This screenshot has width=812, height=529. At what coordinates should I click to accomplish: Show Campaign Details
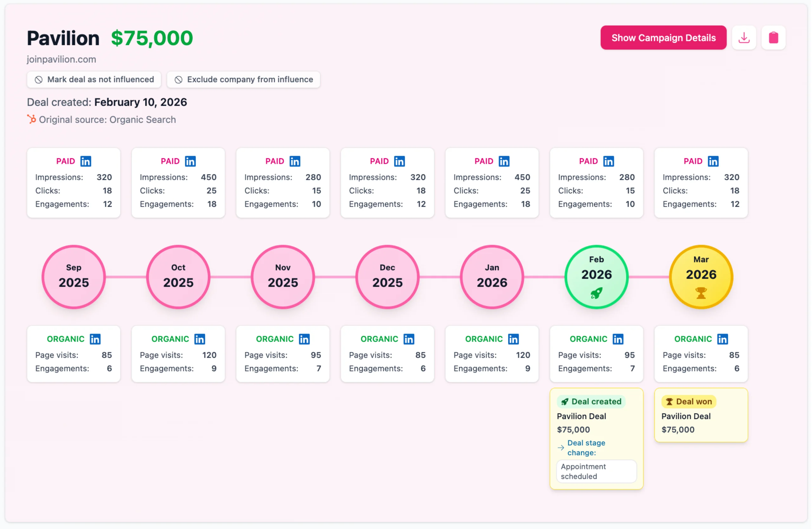click(x=663, y=37)
